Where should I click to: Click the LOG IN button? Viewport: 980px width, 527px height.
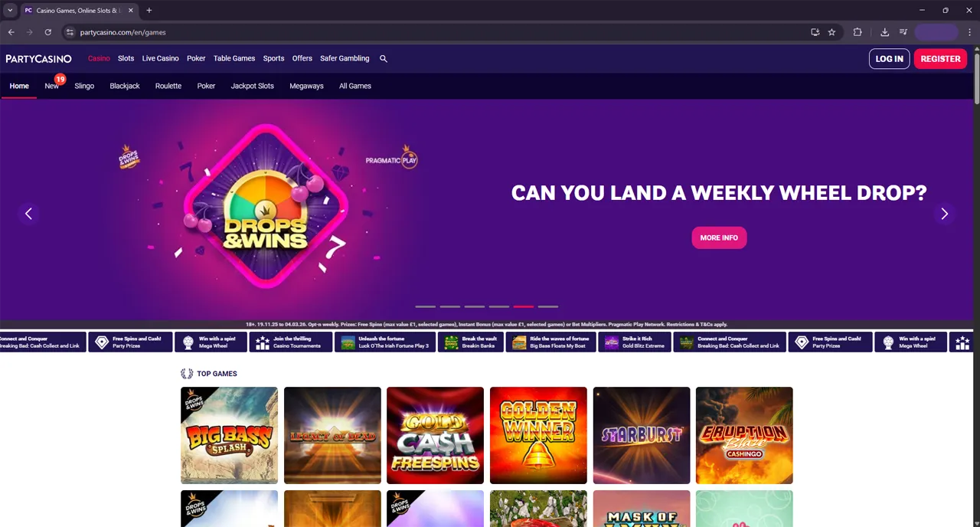889,59
